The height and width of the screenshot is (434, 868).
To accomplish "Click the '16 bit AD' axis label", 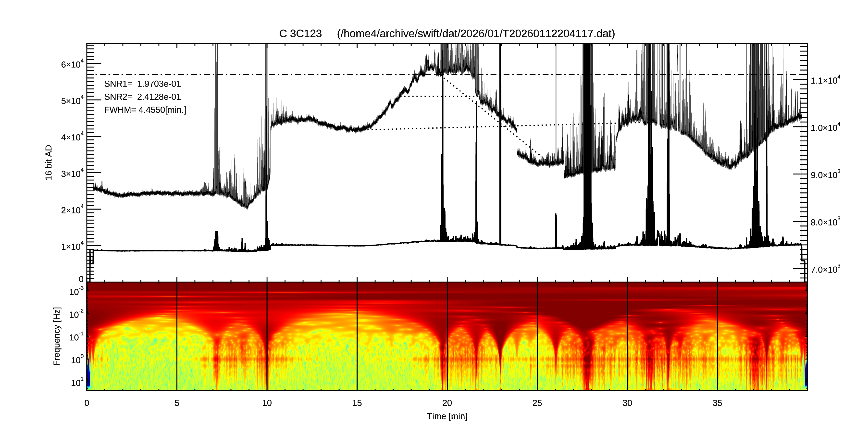I will [49, 162].
